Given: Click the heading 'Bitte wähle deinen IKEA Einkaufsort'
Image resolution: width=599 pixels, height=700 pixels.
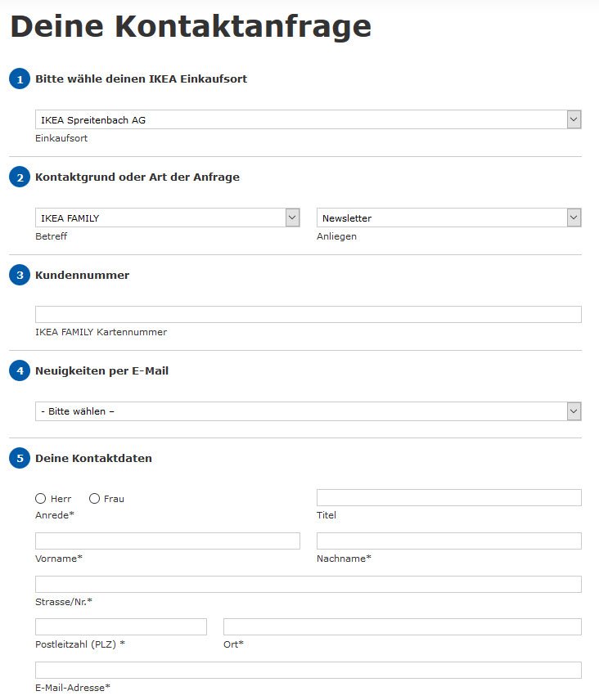Looking at the screenshot, I should point(141,79).
